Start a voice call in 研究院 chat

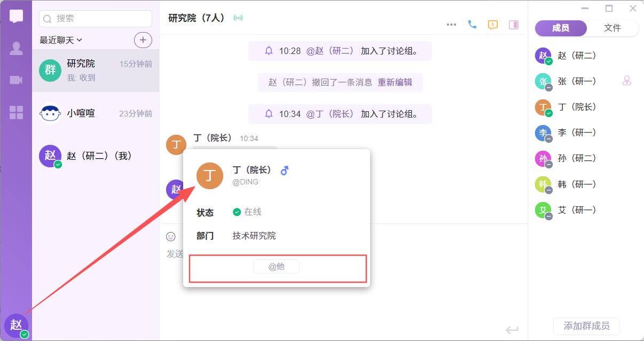coord(472,25)
